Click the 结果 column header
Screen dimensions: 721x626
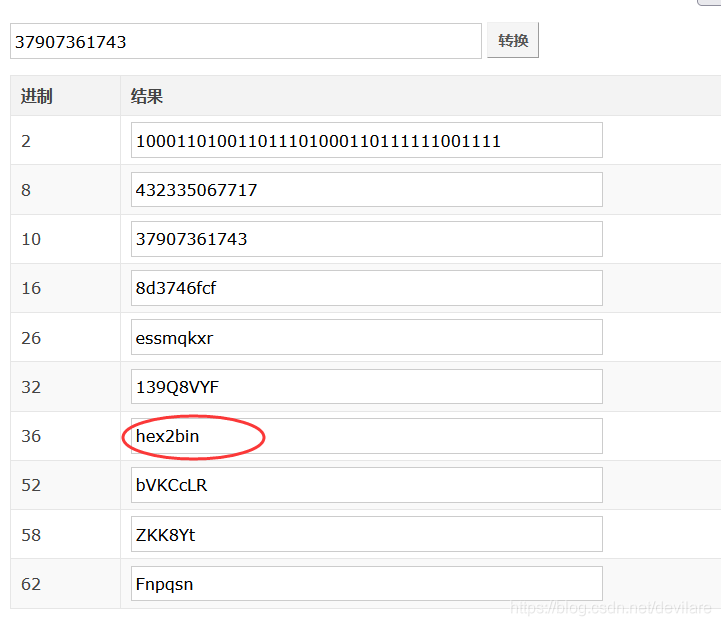pyautogui.click(x=147, y=96)
